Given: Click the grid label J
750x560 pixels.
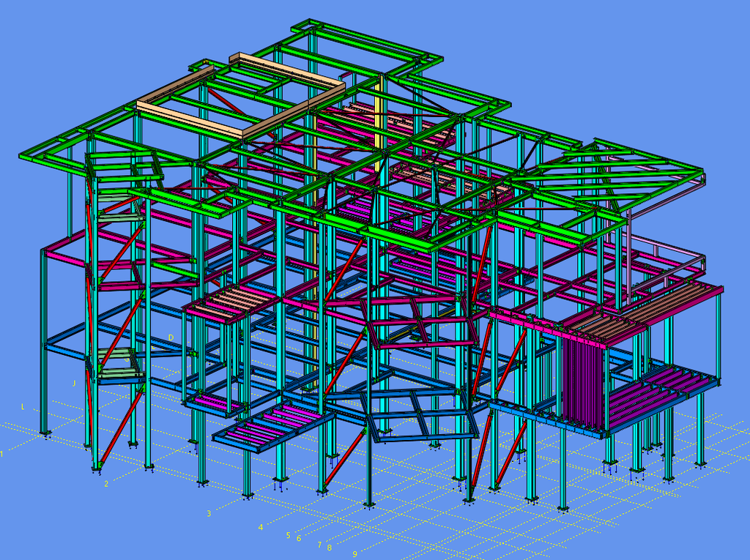Looking at the screenshot, I should (x=74, y=383).
